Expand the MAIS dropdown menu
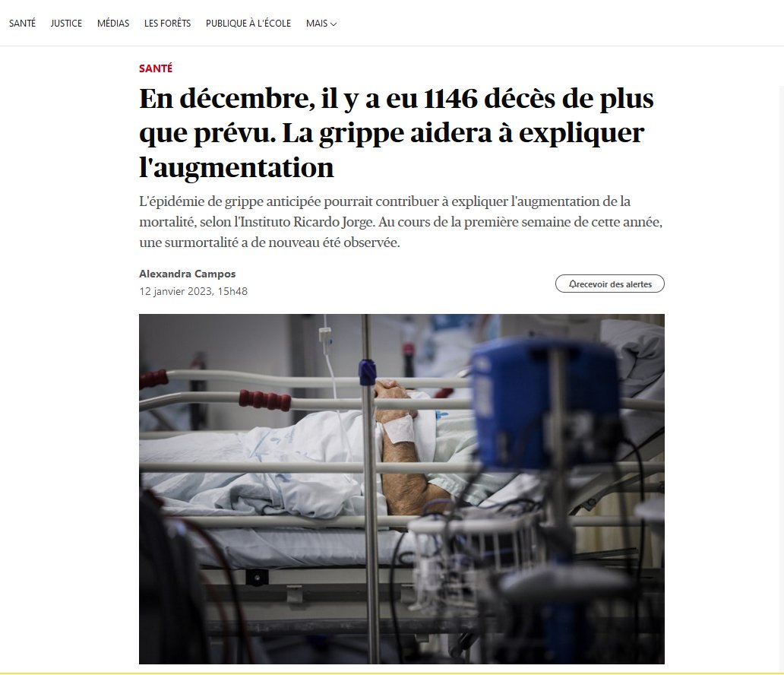Image resolution: width=784 pixels, height=675 pixels. (x=321, y=24)
